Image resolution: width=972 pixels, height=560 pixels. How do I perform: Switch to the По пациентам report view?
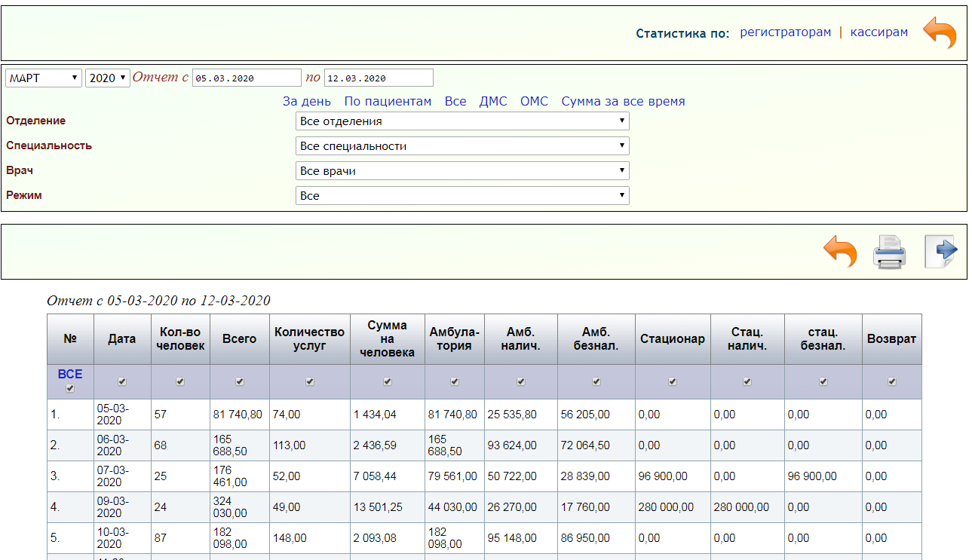388,102
